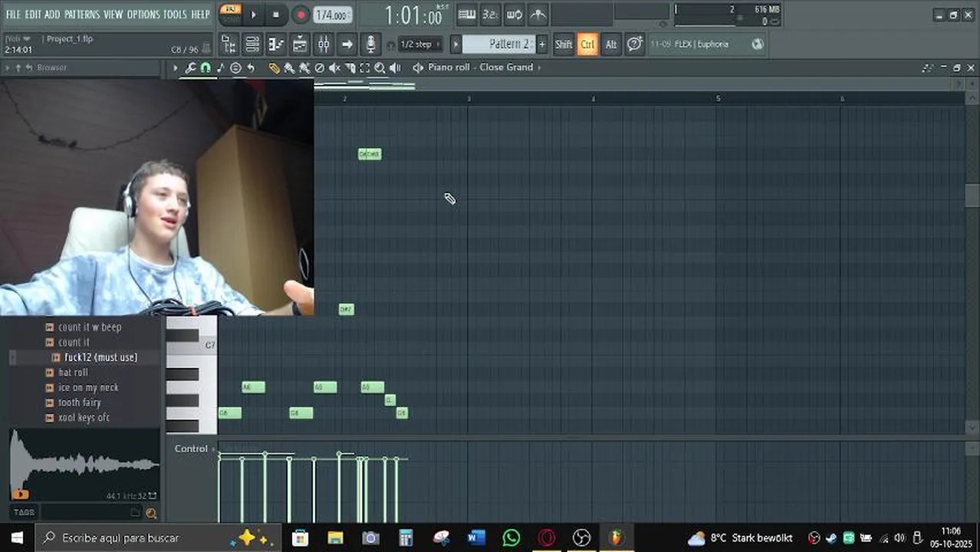Viewport: 980px width, 552px height.
Task: Toggle the Shift modifier button
Action: (x=564, y=44)
